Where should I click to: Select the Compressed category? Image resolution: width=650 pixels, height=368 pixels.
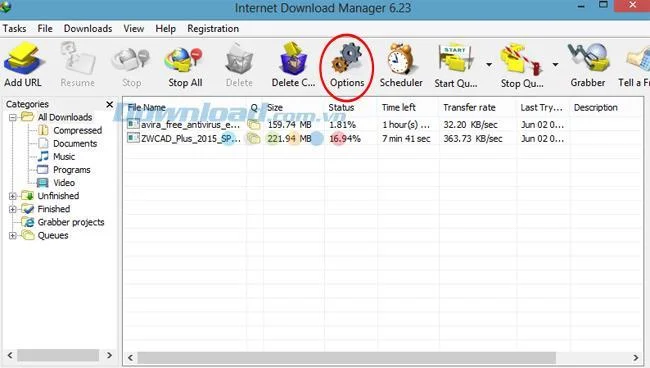(x=78, y=131)
